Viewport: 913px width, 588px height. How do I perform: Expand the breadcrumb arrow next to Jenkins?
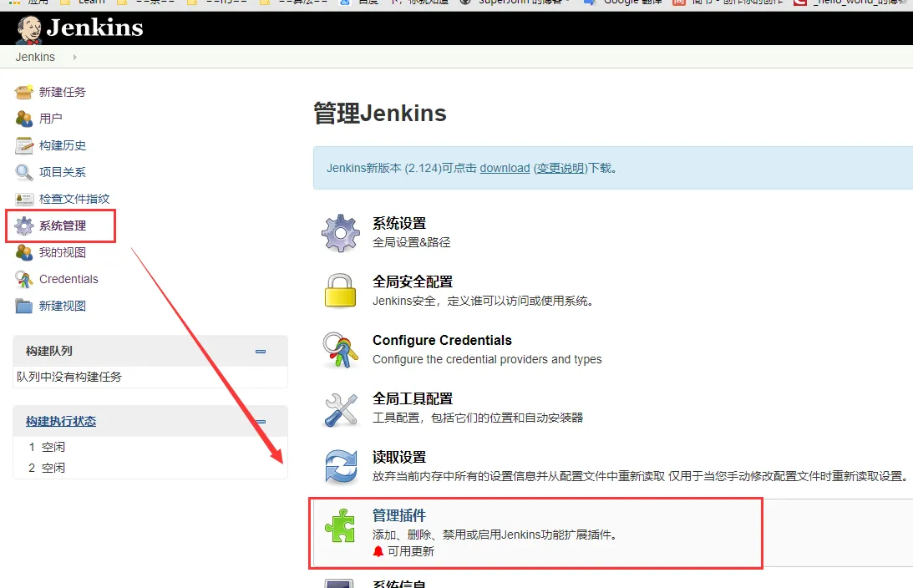[74, 57]
